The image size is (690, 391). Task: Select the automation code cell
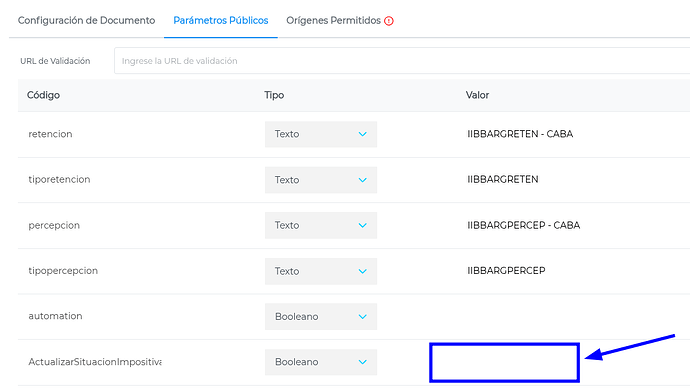pos(55,316)
